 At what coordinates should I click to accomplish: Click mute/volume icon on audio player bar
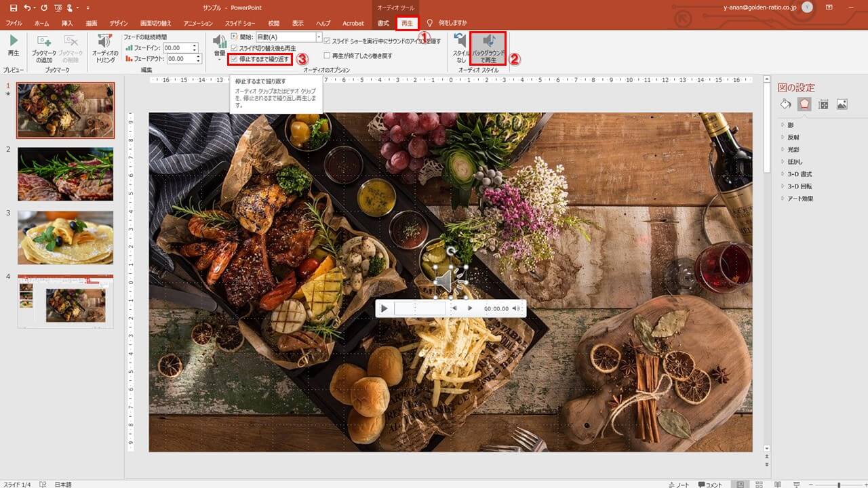516,308
